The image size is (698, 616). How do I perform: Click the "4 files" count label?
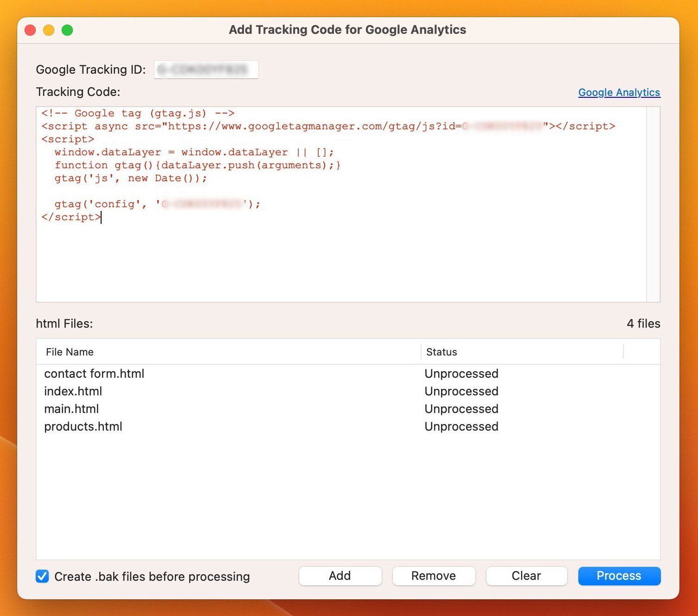[643, 324]
